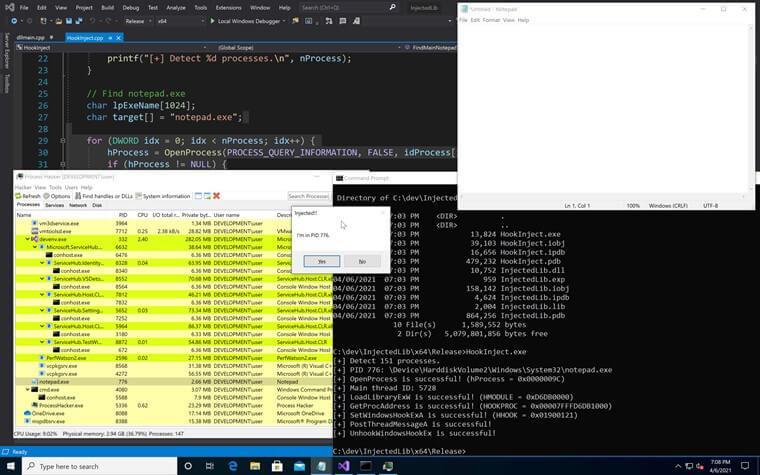Switch to Disk tab in Process Hacker
Image resolution: width=760 pixels, height=475 pixels.
97,205
